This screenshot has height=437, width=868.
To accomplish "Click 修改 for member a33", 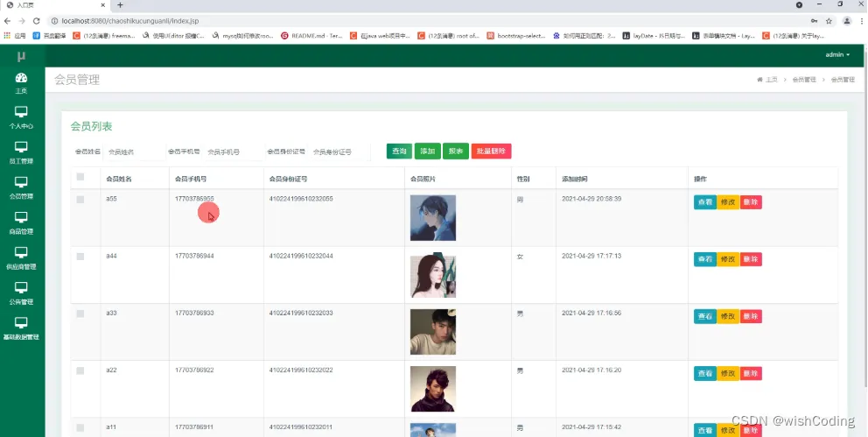I will pos(728,316).
